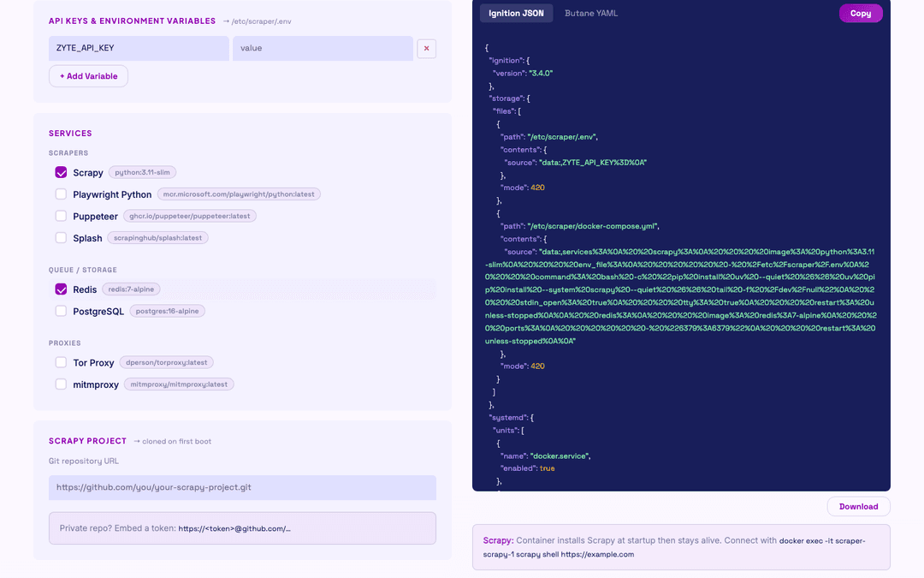This screenshot has height=578, width=924.
Task: Focus the Git repository URL field
Action: pyautogui.click(x=242, y=488)
